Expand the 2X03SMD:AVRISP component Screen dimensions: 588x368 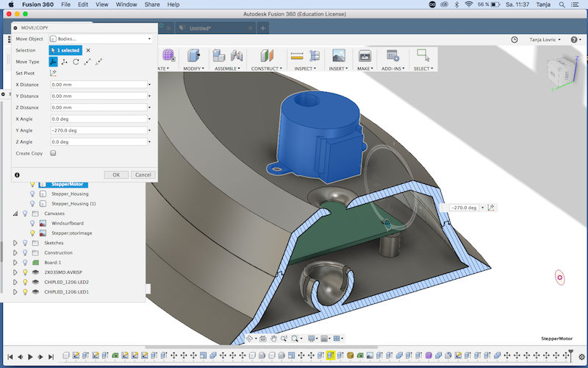(x=15, y=272)
